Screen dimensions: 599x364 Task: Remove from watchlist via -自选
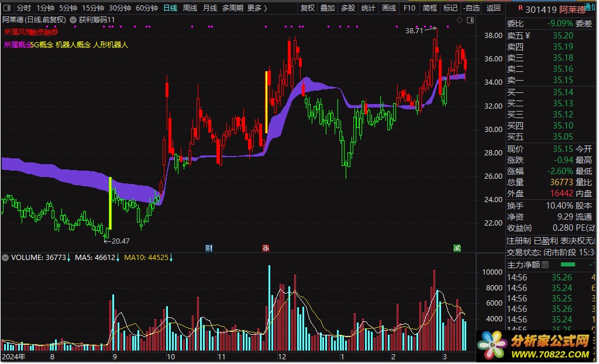[x=471, y=8]
